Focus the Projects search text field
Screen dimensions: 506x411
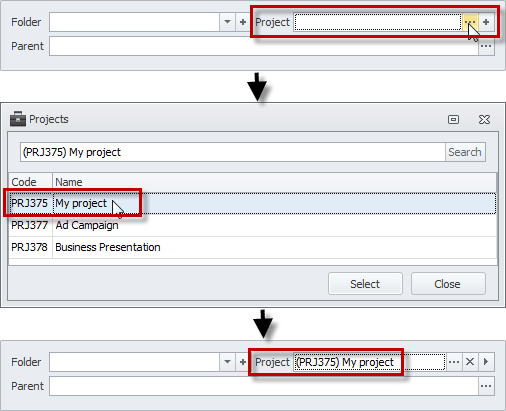233,152
